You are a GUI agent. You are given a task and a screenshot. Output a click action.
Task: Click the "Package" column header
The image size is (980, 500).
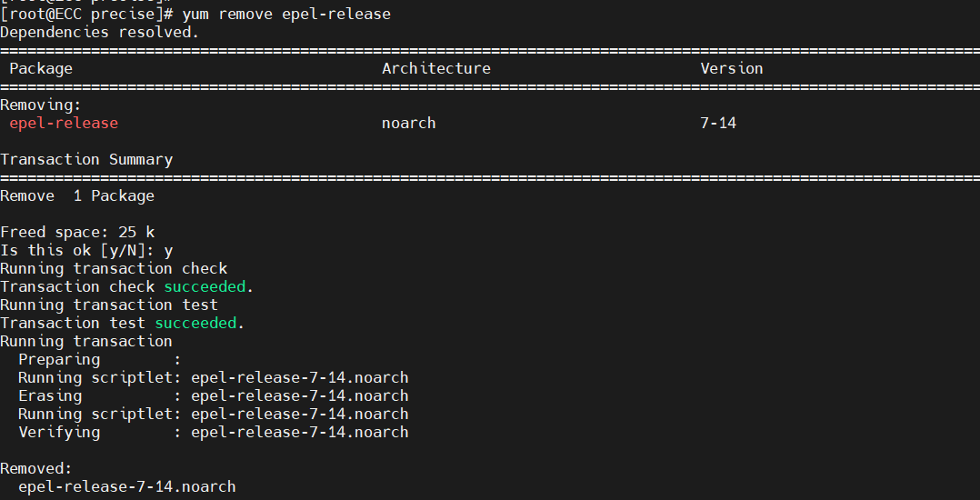click(41, 68)
